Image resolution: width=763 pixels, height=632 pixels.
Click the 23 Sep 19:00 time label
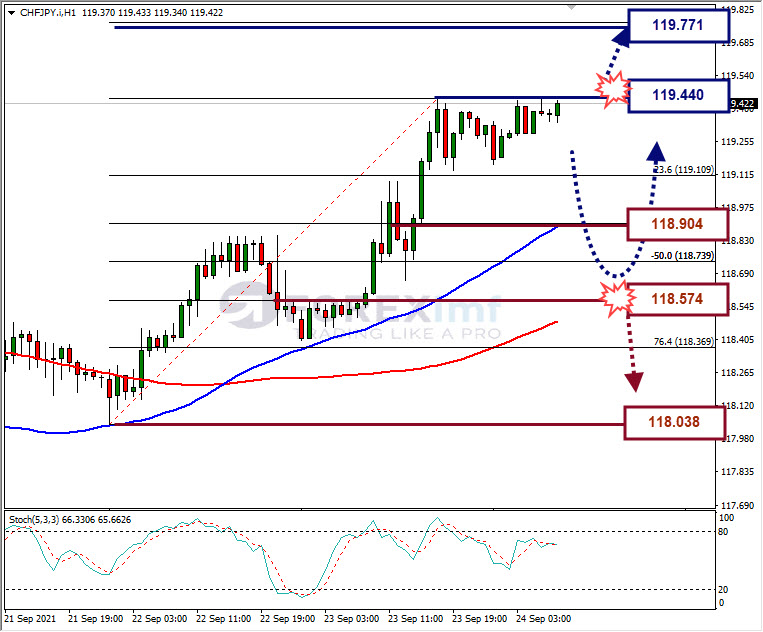pyautogui.click(x=479, y=619)
